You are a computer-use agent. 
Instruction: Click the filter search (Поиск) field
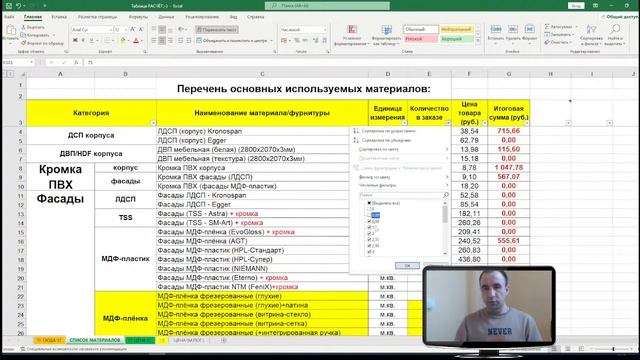point(404,195)
